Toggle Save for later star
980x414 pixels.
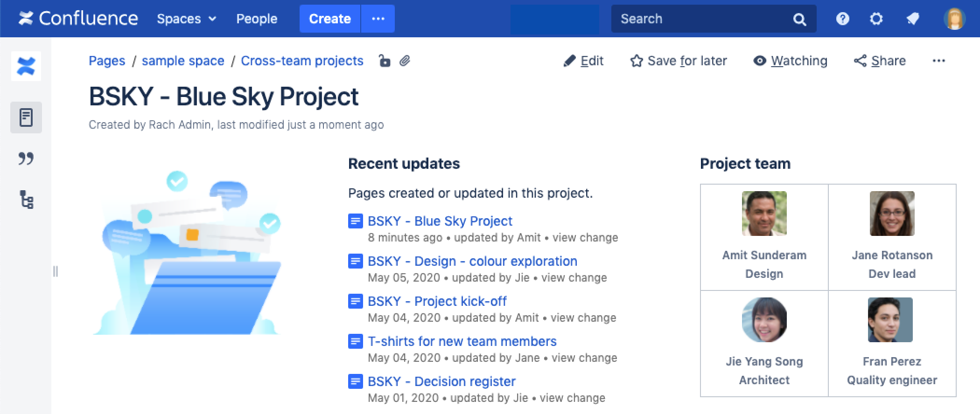pyautogui.click(x=678, y=61)
